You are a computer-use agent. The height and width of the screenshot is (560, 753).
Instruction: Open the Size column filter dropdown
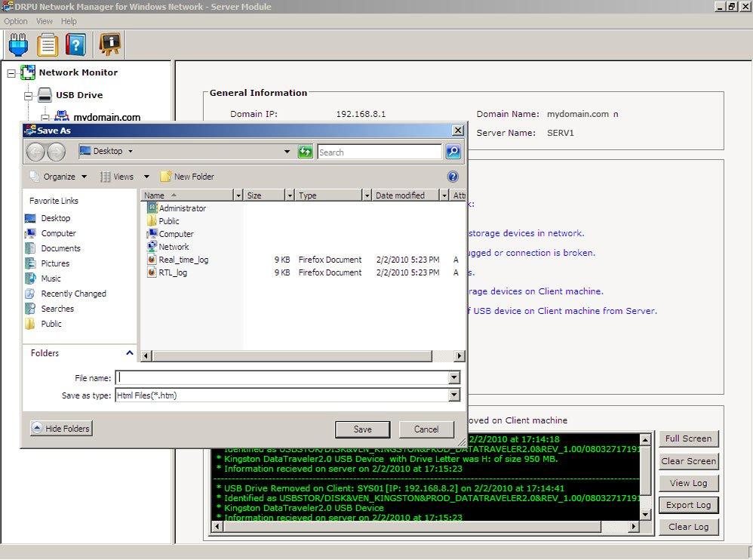pos(290,195)
